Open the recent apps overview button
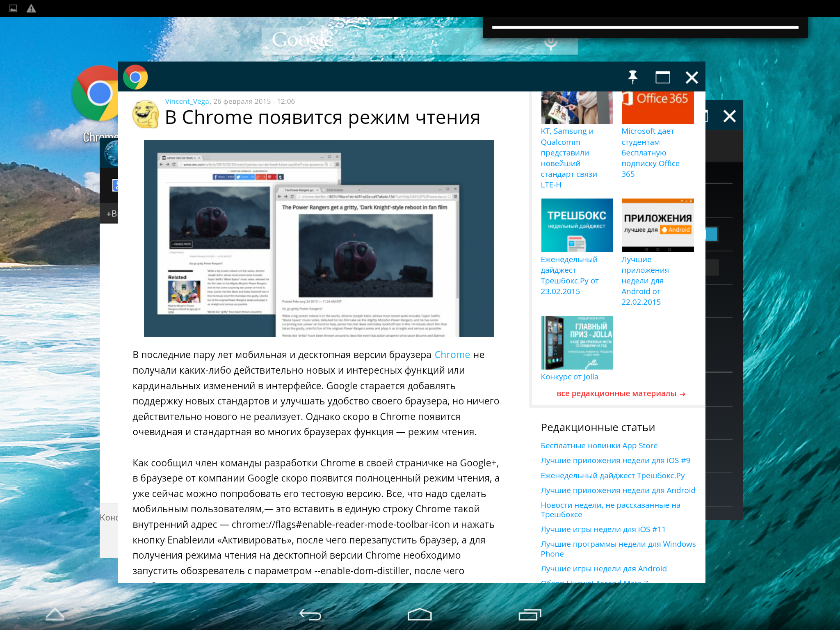840x630 pixels. click(530, 614)
